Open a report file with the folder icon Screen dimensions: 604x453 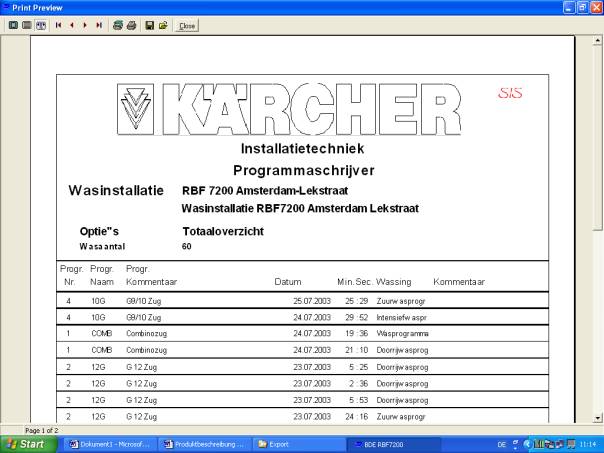click(163, 25)
